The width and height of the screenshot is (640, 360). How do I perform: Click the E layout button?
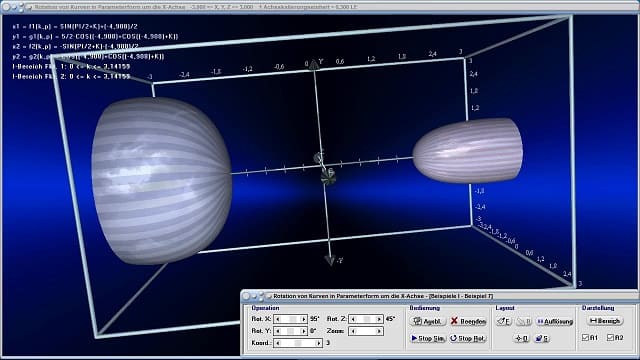[x=504, y=321]
